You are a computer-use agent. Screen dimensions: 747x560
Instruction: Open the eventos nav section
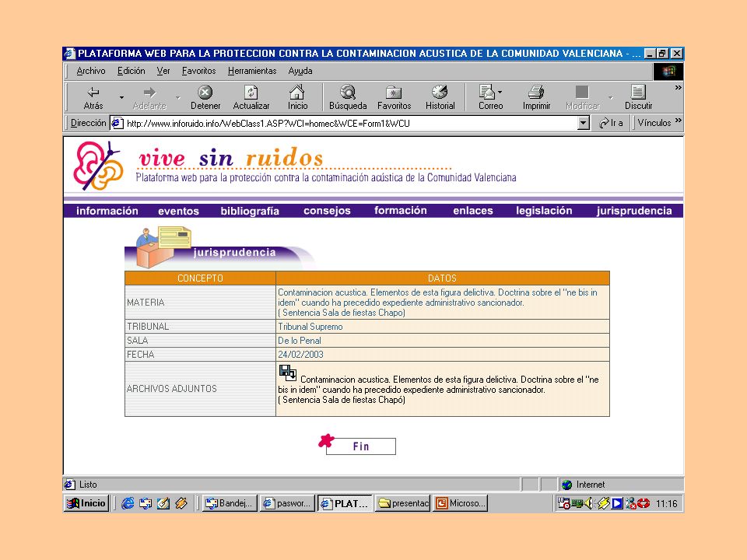pos(179,211)
